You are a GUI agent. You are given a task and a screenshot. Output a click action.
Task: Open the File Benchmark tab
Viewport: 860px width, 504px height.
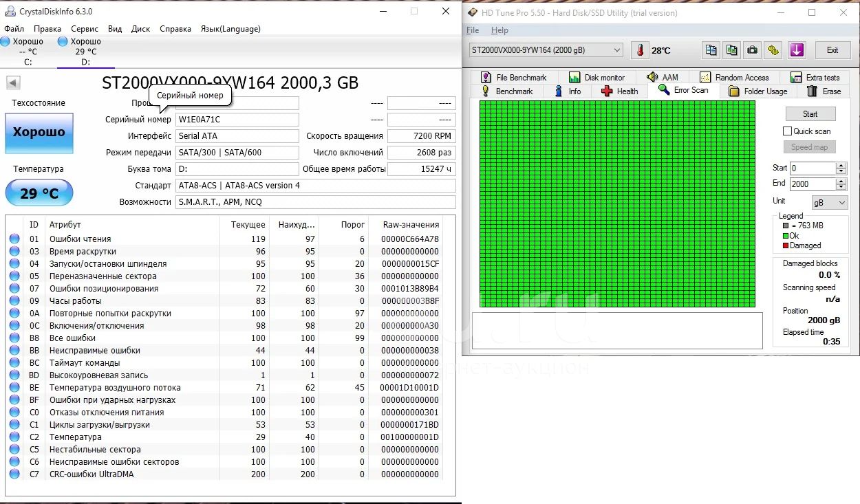coord(513,78)
